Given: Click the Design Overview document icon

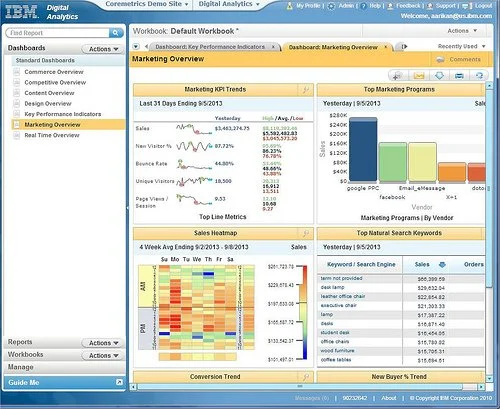Looking at the screenshot, I should click(16, 104).
